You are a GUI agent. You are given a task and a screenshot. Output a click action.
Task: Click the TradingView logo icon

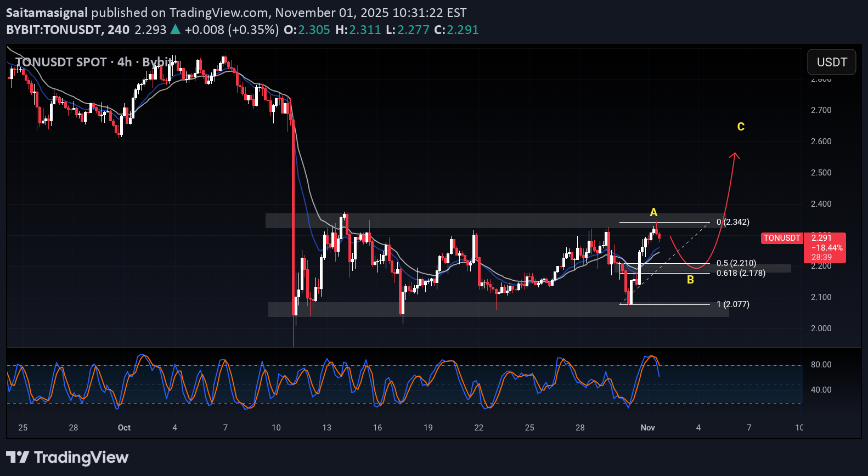(17, 457)
